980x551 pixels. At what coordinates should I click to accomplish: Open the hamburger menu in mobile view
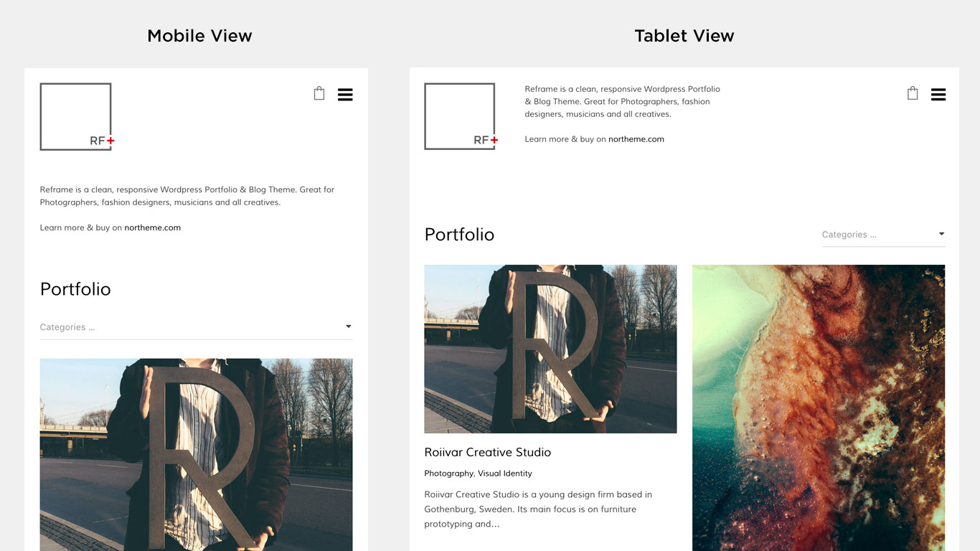coord(345,95)
